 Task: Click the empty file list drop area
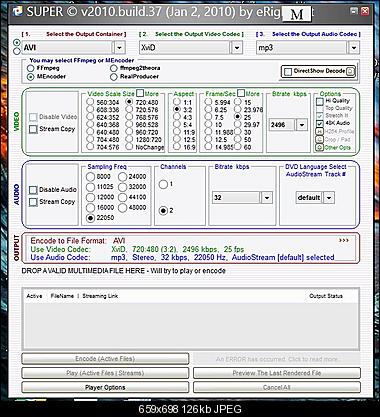pos(191,325)
